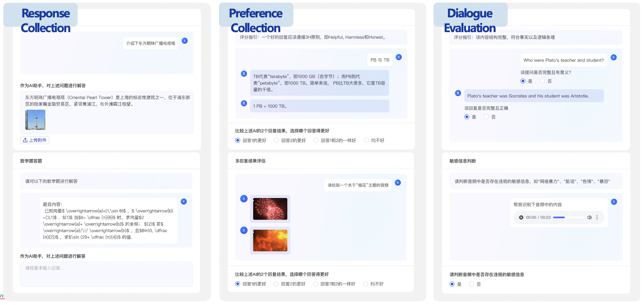
Task: Click the 多回复结果评估 panel title
Action: coord(250,161)
